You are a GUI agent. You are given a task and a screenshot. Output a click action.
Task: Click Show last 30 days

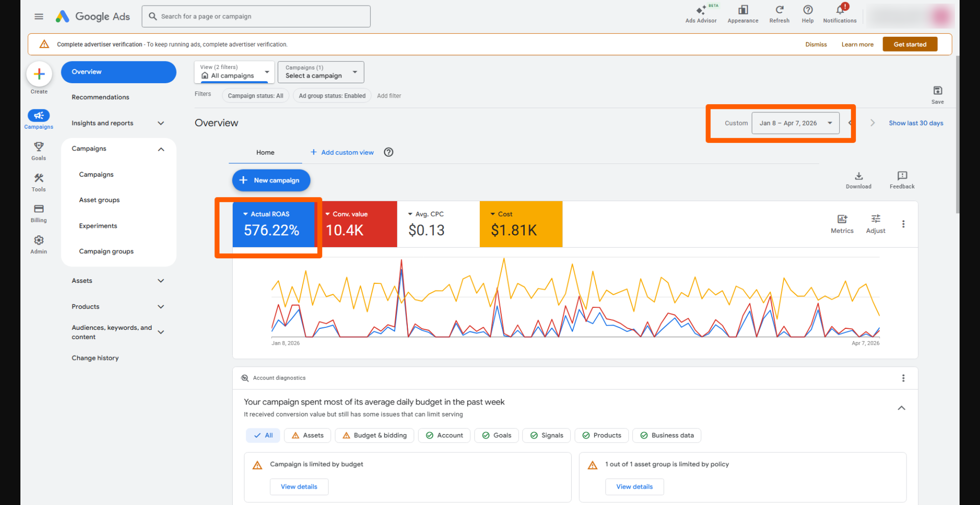(x=916, y=123)
